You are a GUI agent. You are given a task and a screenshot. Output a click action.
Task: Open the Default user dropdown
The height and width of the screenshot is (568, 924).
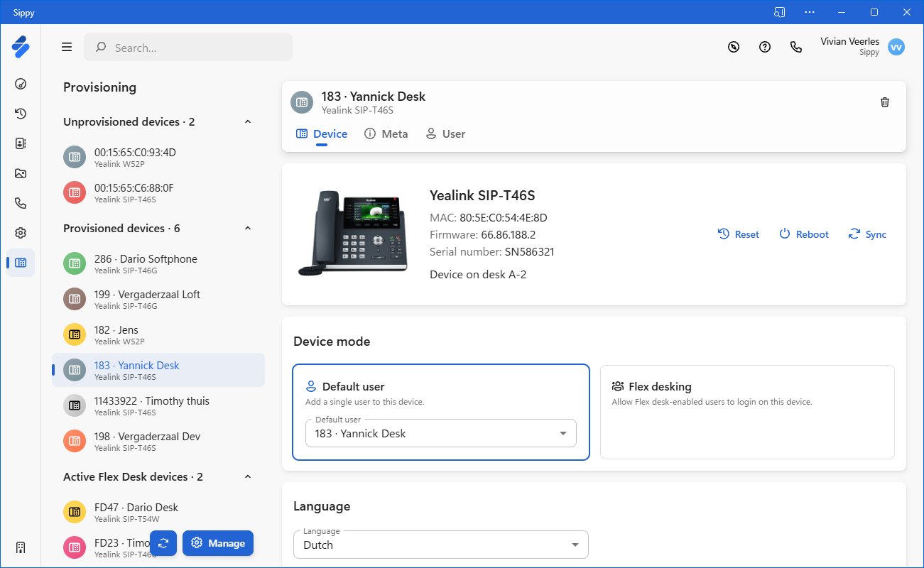tap(440, 433)
